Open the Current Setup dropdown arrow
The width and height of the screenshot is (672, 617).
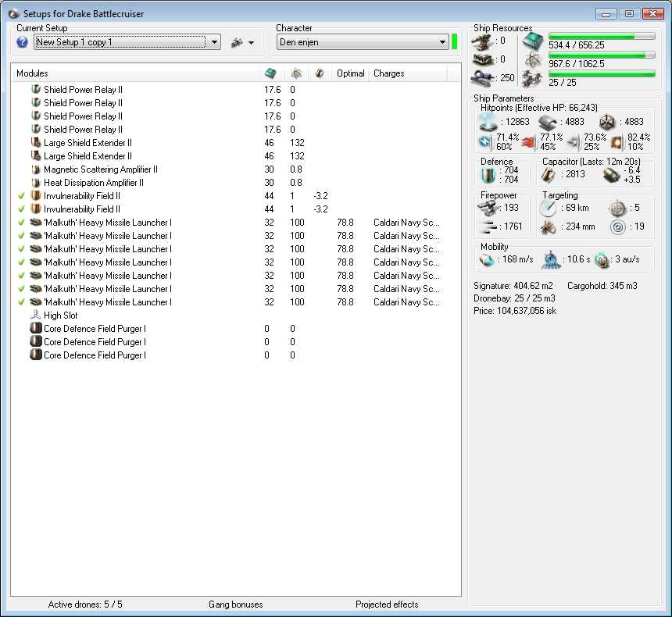214,42
